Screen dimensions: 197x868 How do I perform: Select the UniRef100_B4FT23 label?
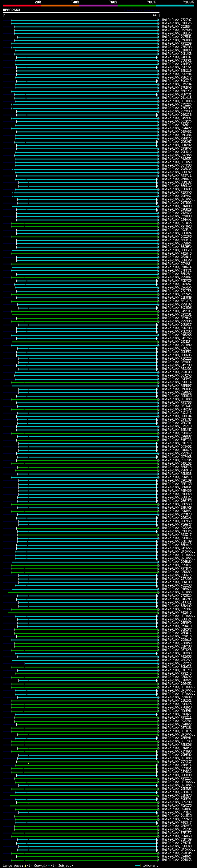176,440
